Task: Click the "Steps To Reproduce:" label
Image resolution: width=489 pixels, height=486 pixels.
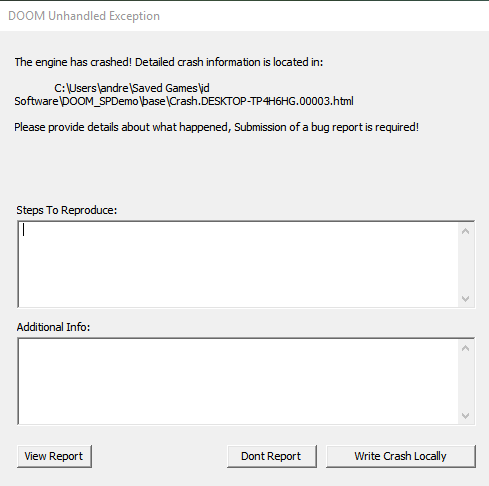Action: [67, 210]
